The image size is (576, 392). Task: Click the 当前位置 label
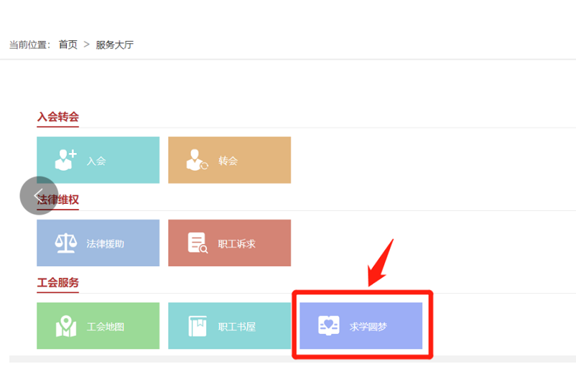[29, 45]
